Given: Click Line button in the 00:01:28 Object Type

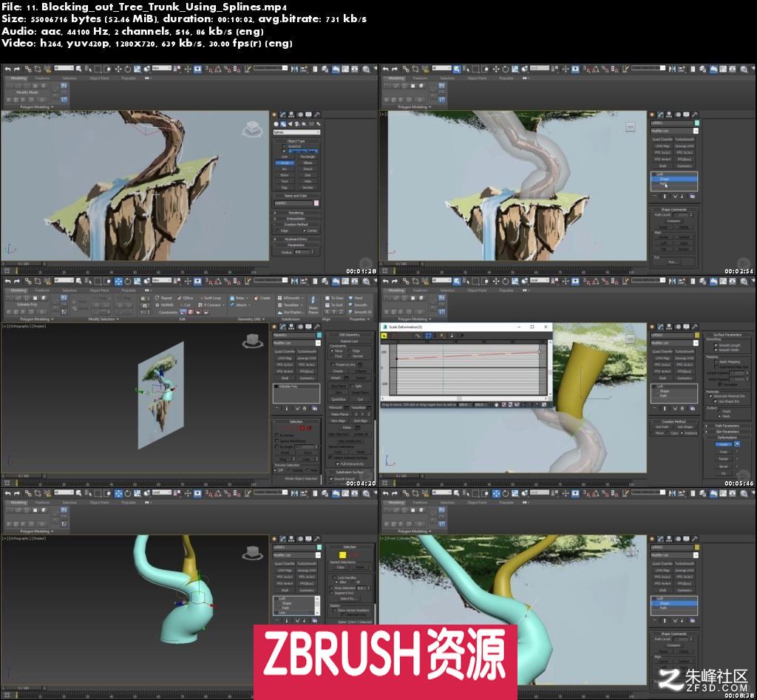Looking at the screenshot, I should (285, 157).
